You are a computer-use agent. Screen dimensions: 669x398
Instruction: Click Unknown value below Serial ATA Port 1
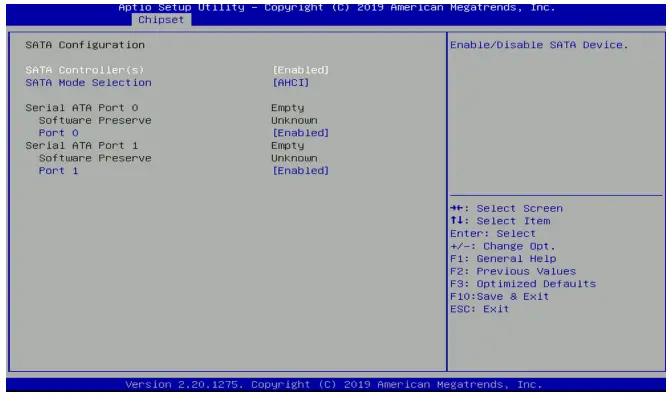pos(294,158)
